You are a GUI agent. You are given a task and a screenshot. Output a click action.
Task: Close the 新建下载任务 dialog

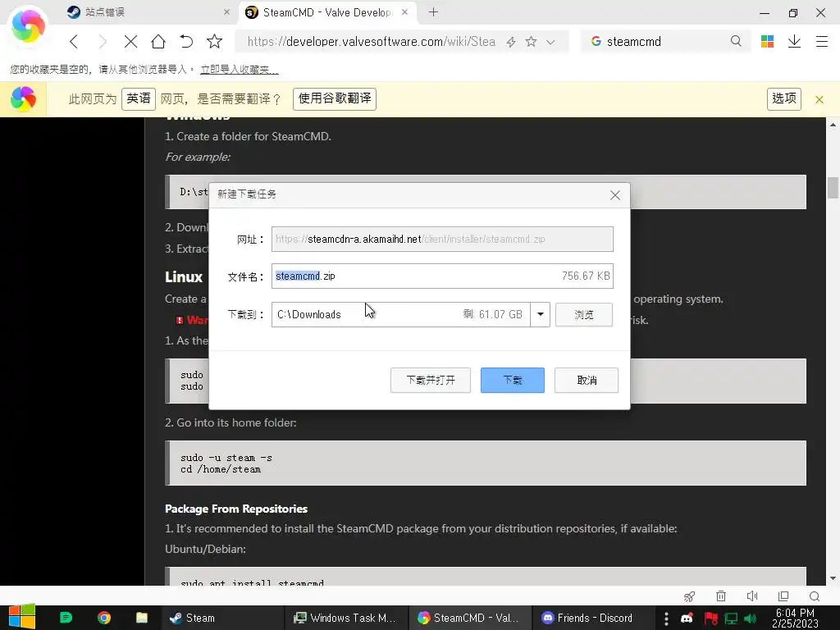point(615,195)
